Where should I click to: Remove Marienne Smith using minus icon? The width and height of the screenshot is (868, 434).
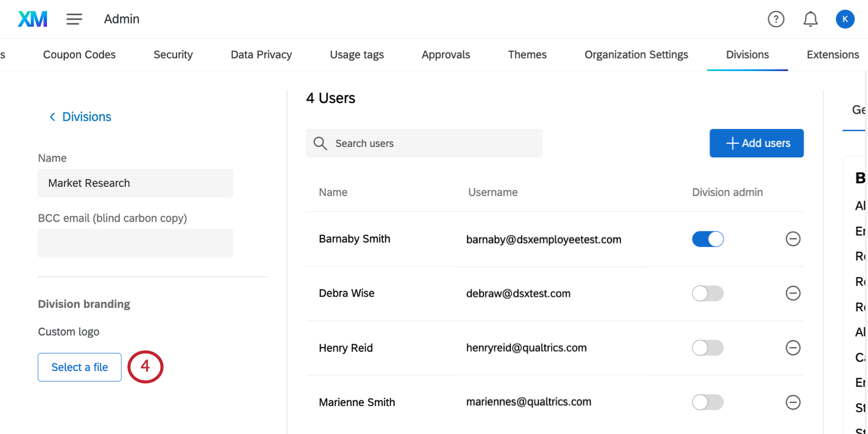pyautogui.click(x=792, y=402)
